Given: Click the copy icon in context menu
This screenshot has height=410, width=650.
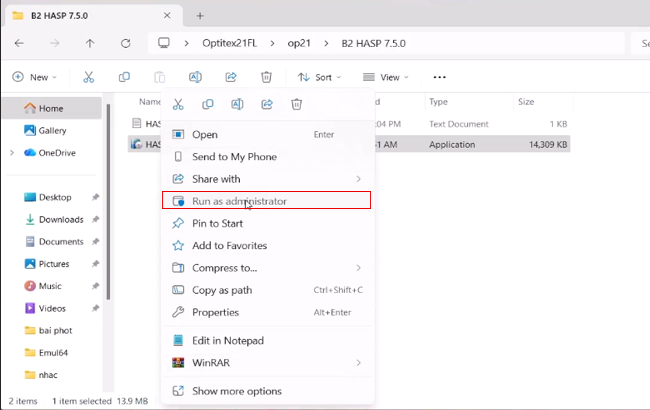Looking at the screenshot, I should click(x=208, y=104).
